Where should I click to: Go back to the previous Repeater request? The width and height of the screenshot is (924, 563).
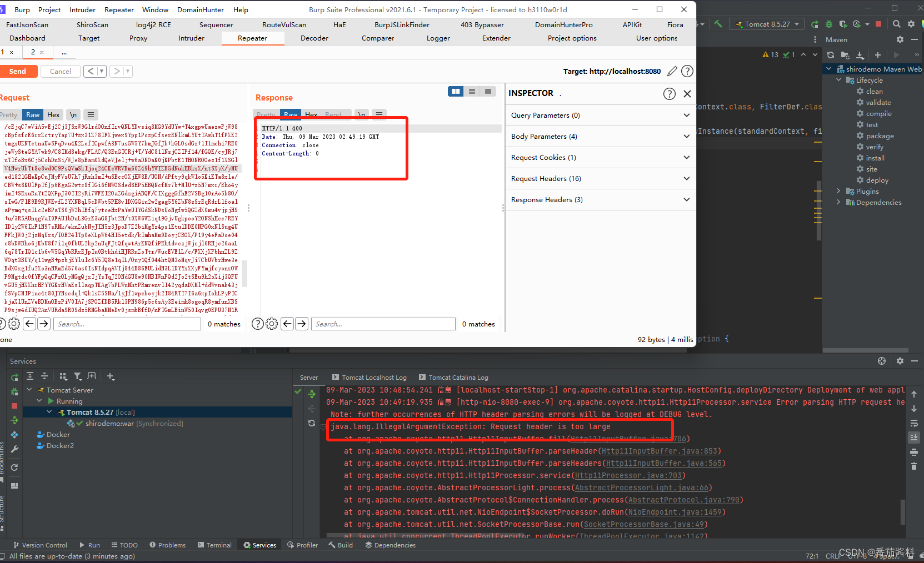[x=91, y=71]
